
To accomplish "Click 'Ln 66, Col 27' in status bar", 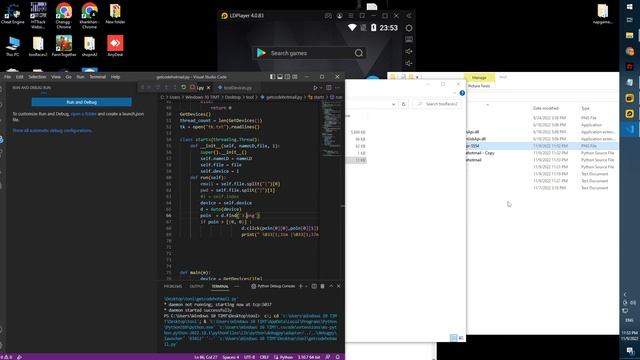I will point(206,357).
